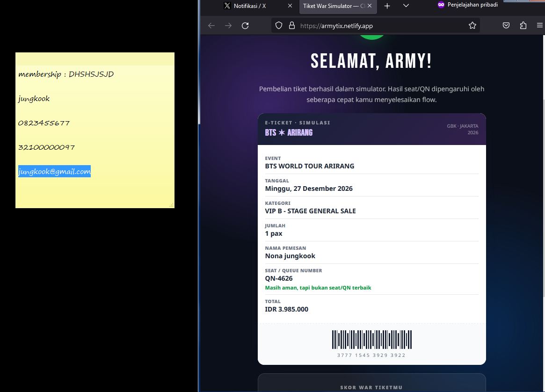Click the barcode number 3777 1545 3929 3922
This screenshot has height=392, width=545.
pyautogui.click(x=371, y=355)
